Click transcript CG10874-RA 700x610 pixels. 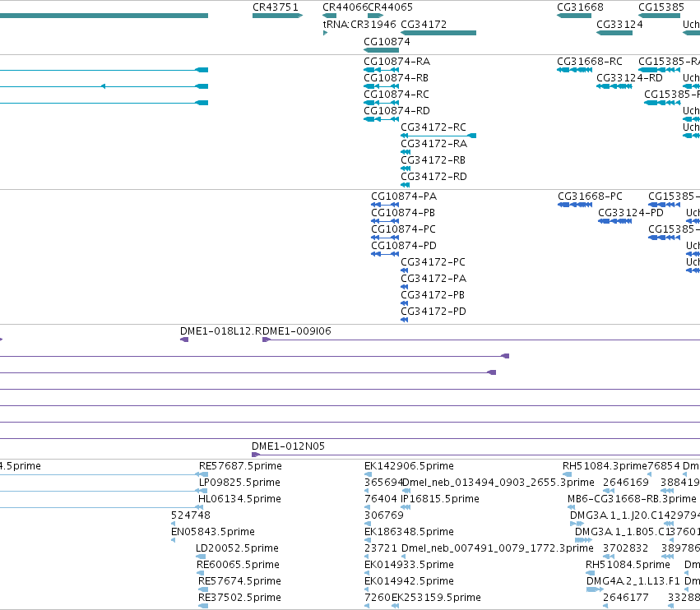coord(396,61)
